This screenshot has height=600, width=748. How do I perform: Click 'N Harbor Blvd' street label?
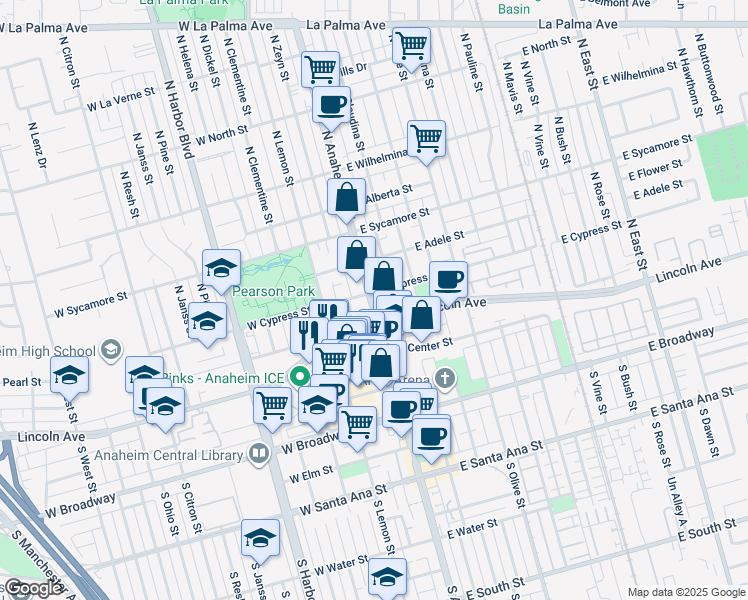178,119
